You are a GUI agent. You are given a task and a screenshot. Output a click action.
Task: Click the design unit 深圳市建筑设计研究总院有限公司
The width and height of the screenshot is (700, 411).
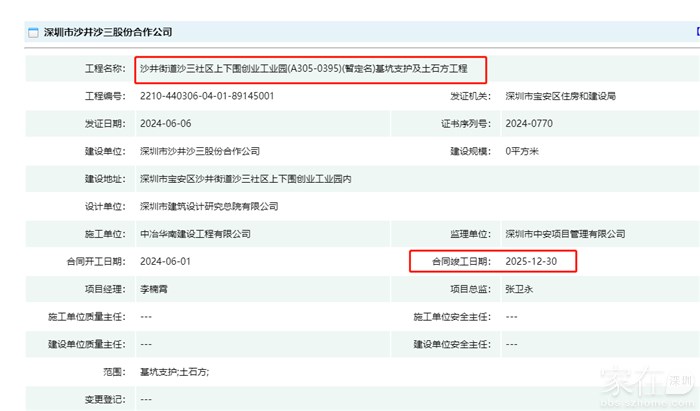click(x=209, y=206)
